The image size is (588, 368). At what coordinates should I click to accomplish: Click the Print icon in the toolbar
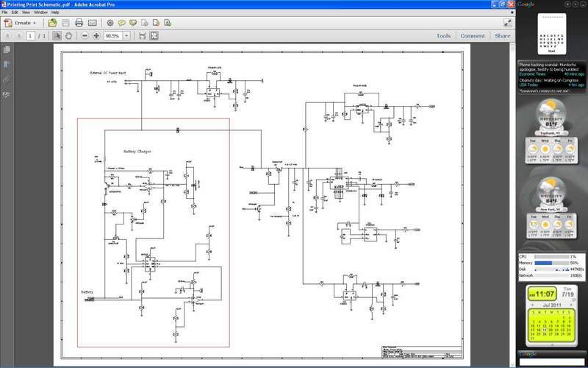point(79,23)
